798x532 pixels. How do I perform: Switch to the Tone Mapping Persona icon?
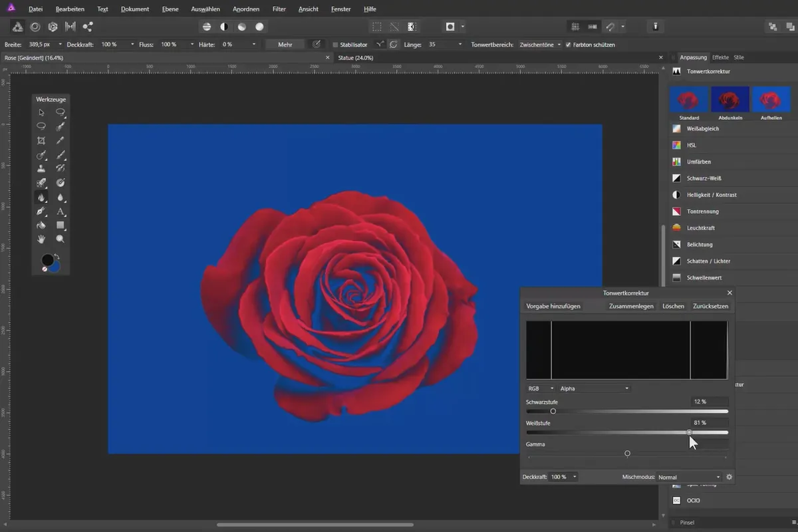[x=70, y=27]
